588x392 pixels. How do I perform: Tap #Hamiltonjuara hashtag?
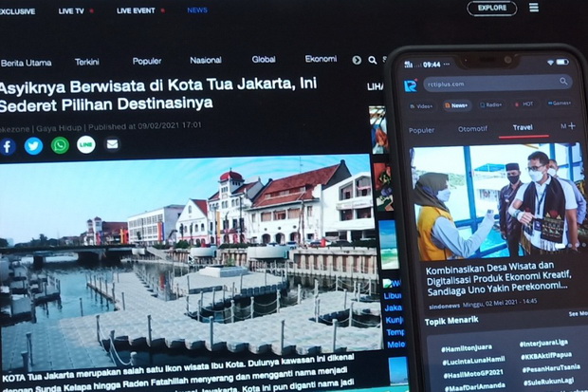click(467, 349)
